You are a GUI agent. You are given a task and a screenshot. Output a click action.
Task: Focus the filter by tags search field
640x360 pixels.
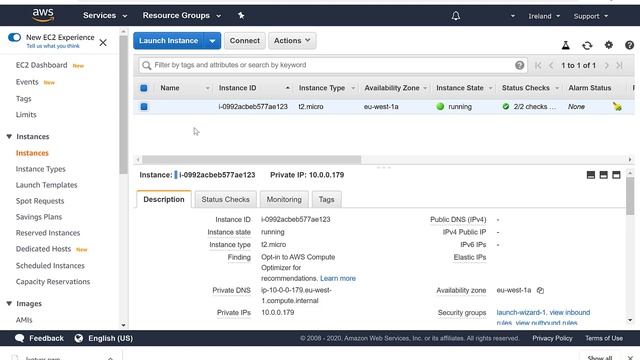[333, 65]
